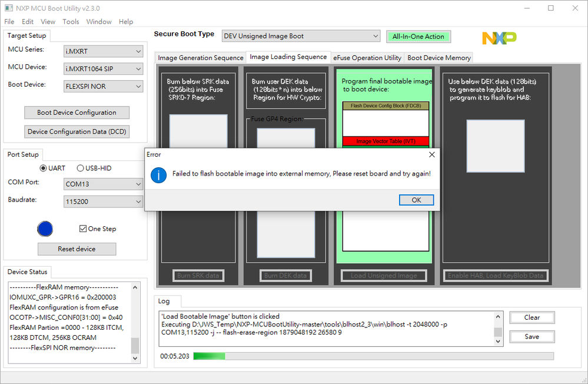Close the Error dialog with X
Viewport: 588px width, 384px height.
(x=431, y=155)
